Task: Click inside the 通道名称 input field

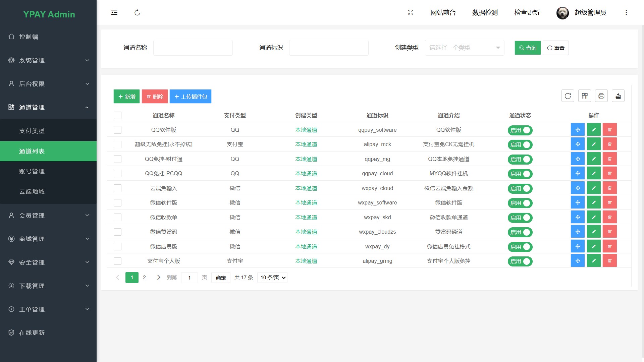Action: click(x=193, y=48)
